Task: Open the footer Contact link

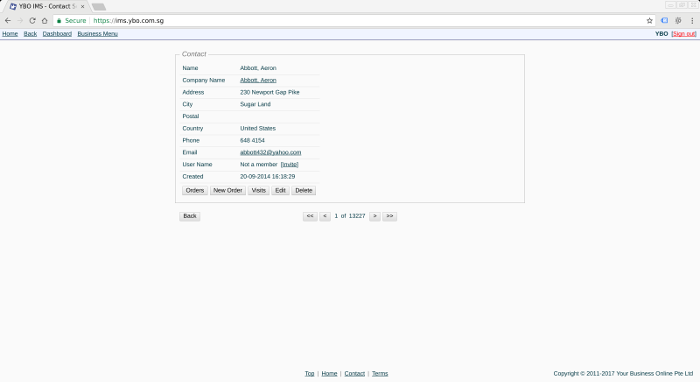Action: pyautogui.click(x=354, y=374)
